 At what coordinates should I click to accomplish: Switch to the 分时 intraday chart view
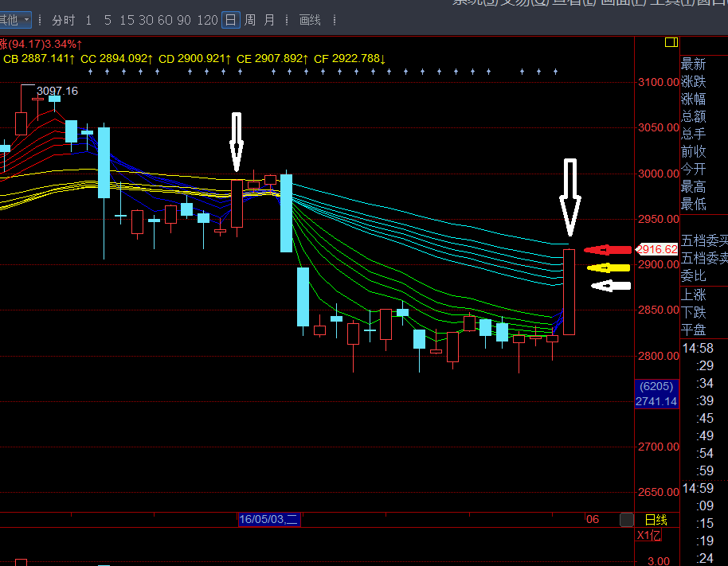(x=63, y=20)
